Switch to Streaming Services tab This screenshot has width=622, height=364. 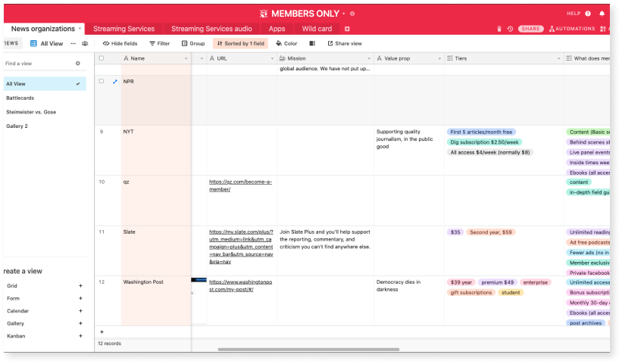tap(123, 29)
